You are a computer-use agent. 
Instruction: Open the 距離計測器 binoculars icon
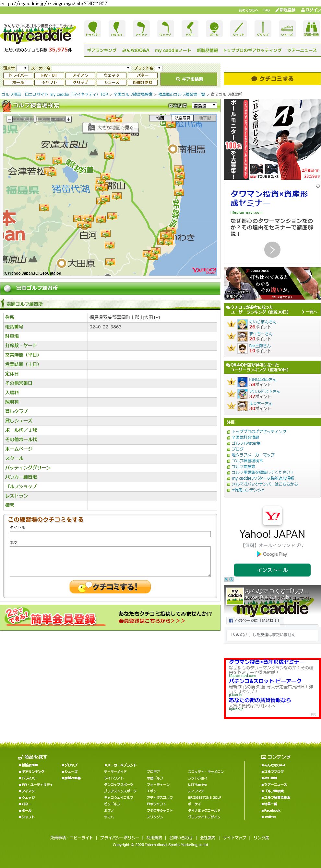coord(311,29)
